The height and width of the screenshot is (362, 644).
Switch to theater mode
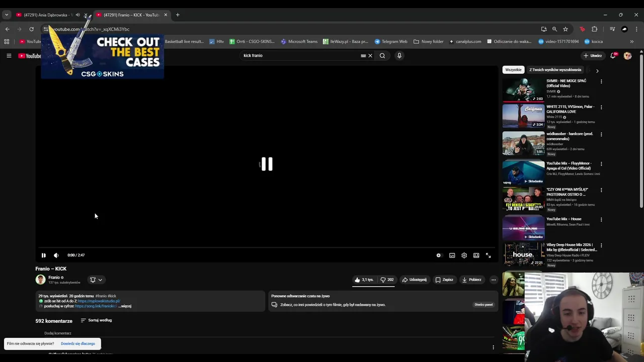[476, 255]
